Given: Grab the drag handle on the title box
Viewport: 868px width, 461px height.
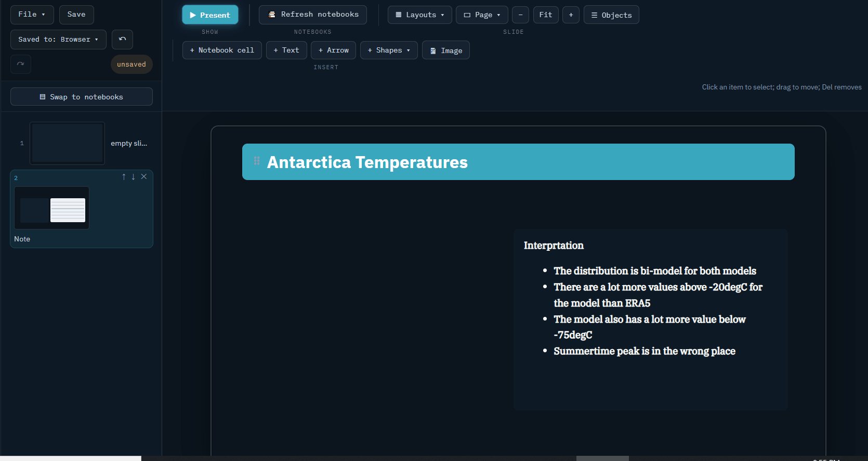Looking at the screenshot, I should coord(257,161).
